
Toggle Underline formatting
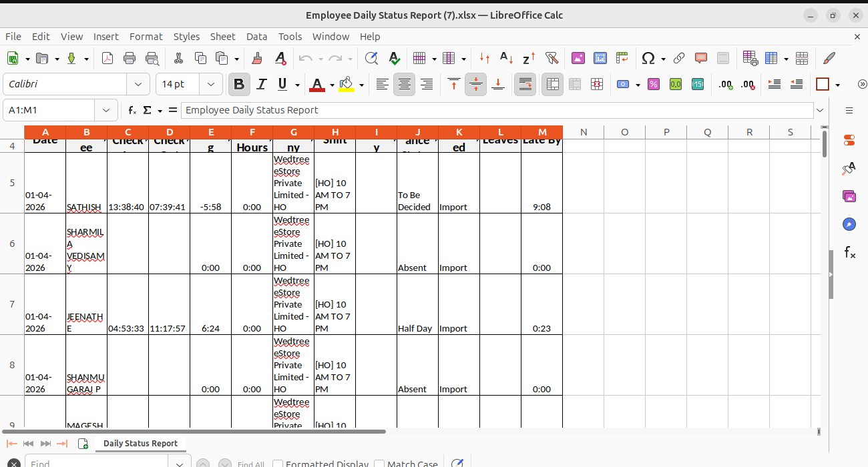[283, 84]
